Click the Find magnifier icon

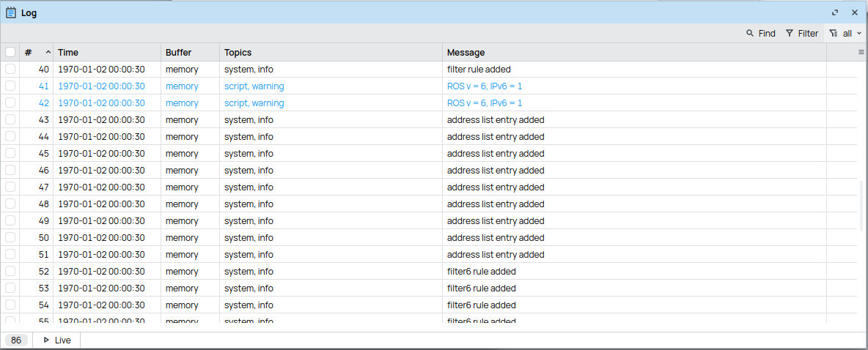tap(750, 34)
